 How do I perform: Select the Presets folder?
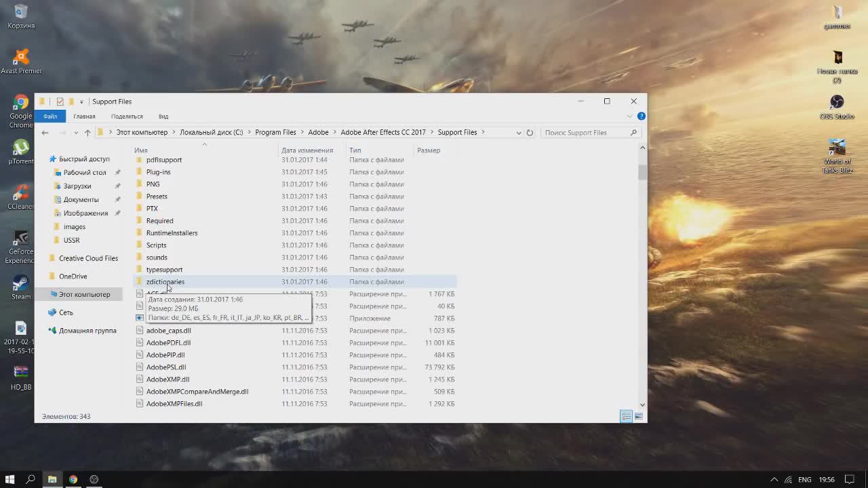coord(157,197)
